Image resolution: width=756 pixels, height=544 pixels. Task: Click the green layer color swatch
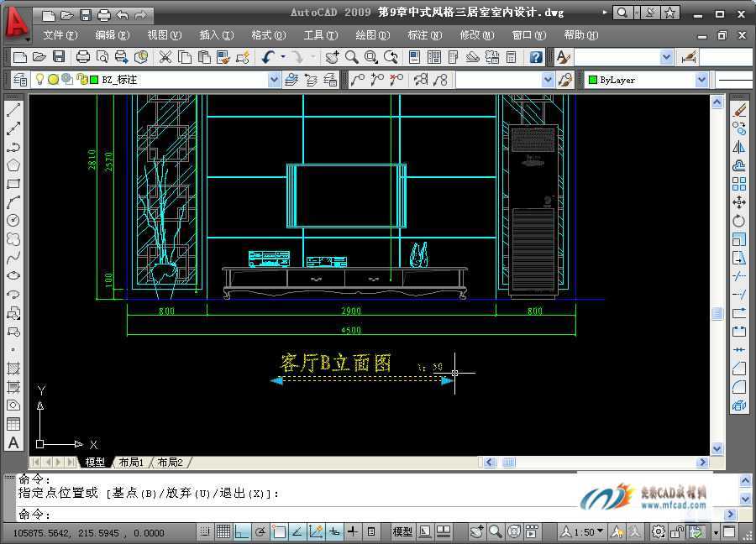click(94, 80)
